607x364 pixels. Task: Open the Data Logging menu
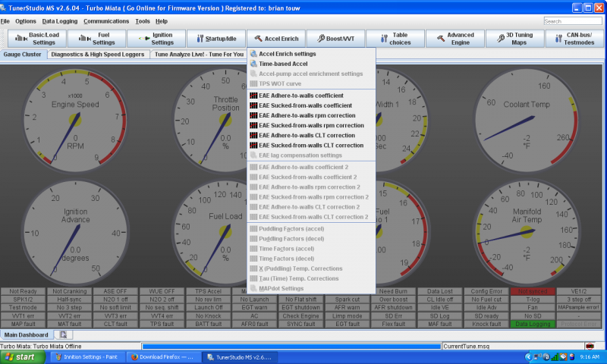59,20
